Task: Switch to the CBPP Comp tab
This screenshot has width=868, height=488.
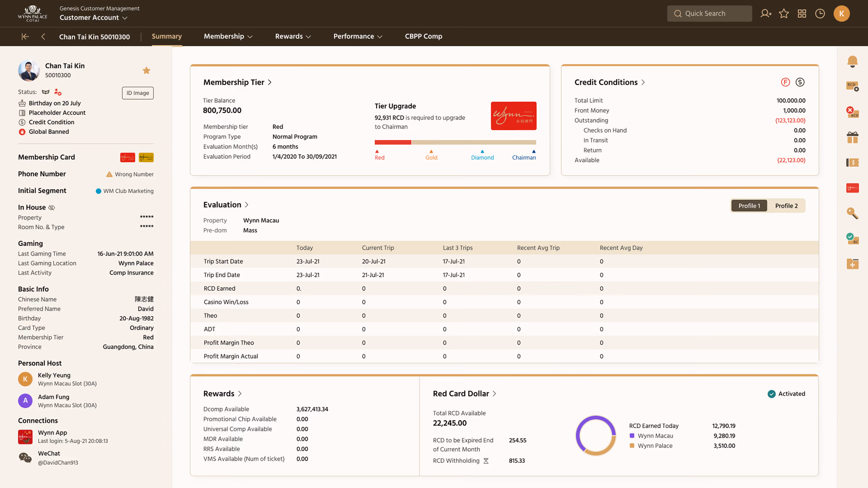Action: pos(424,37)
